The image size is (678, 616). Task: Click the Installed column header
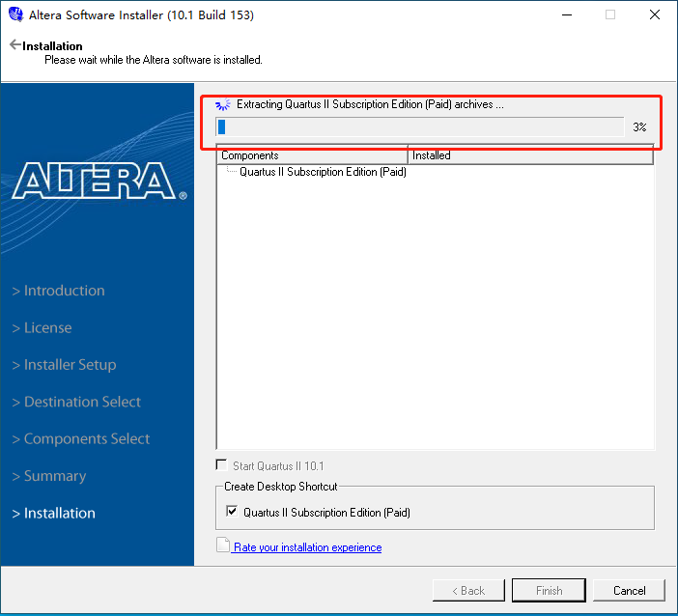pos(530,155)
